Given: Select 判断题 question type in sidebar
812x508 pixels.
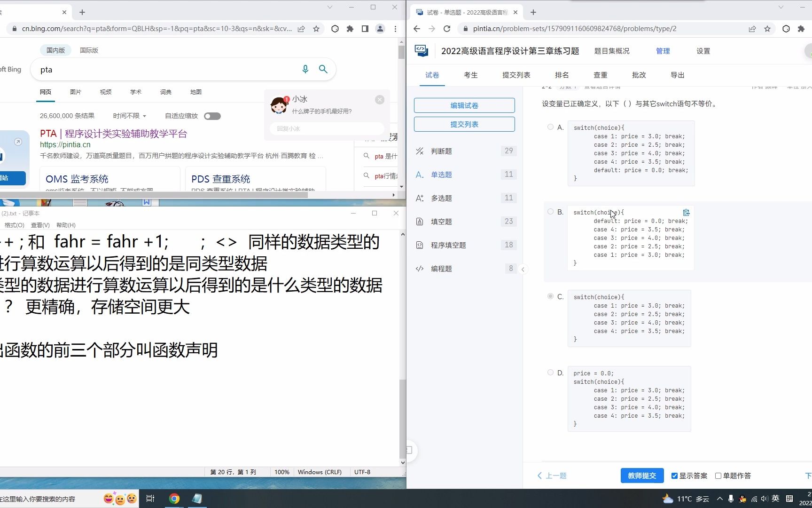Looking at the screenshot, I should (441, 151).
